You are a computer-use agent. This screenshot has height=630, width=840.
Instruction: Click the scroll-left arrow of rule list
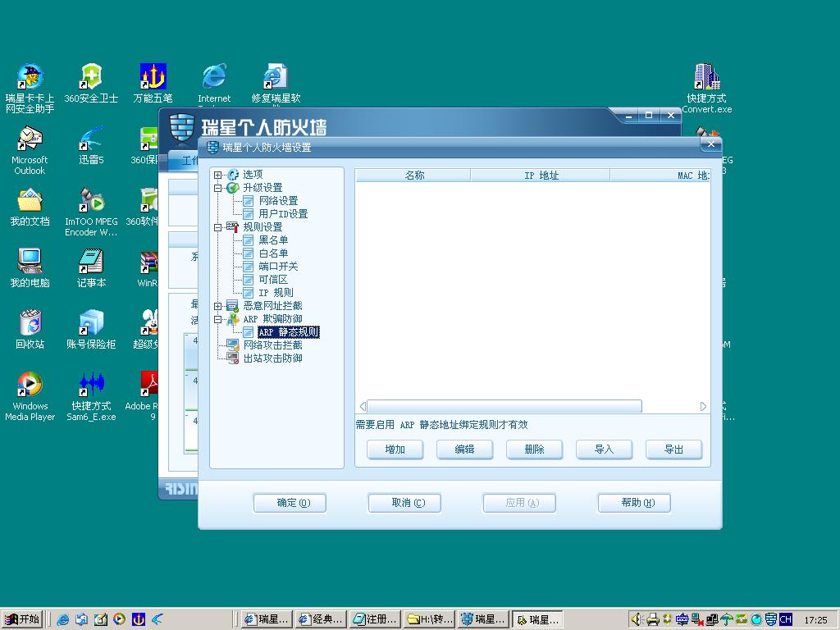coord(363,406)
